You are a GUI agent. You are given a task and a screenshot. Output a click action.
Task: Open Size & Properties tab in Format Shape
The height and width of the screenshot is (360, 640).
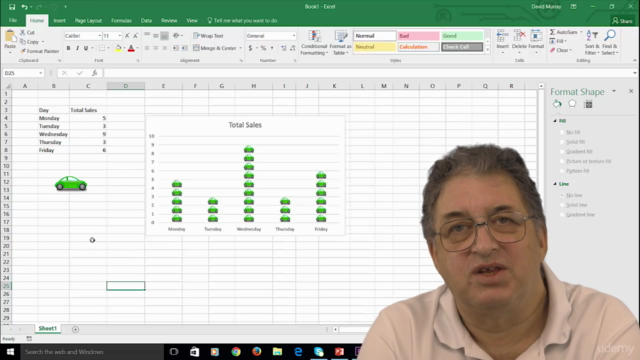pyautogui.click(x=588, y=104)
